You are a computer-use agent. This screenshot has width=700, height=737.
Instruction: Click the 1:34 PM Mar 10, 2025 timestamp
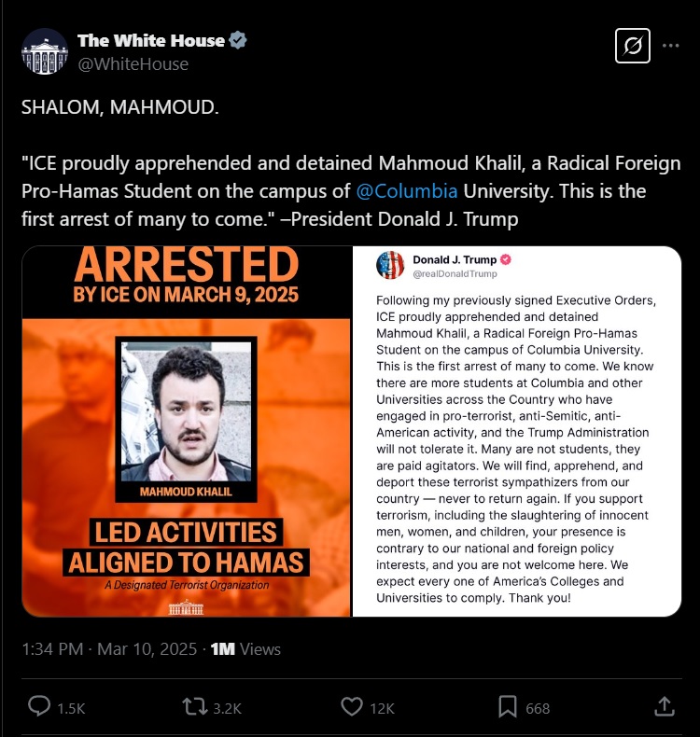click(109, 649)
